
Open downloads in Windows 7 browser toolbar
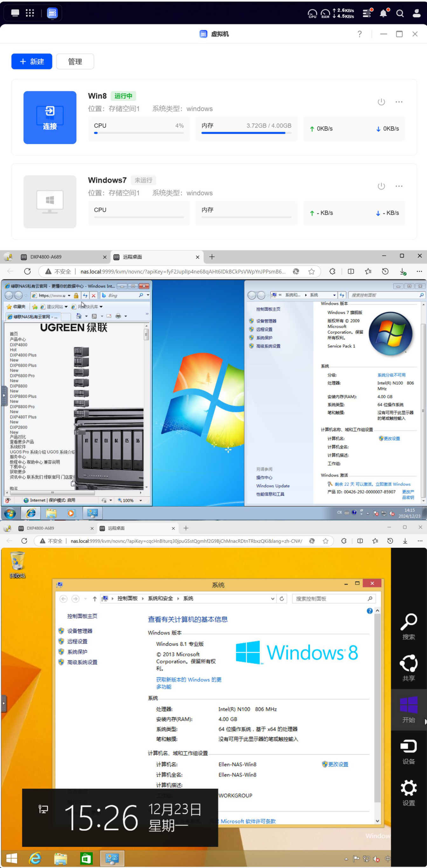(x=403, y=271)
